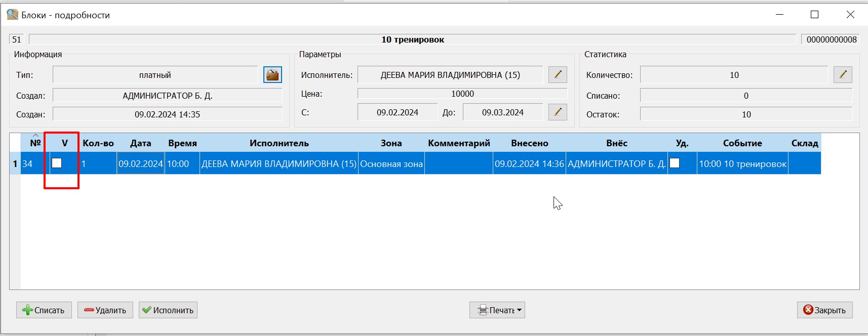Select date cell 09.02.2024 in the table row
868x336 pixels.
point(141,163)
